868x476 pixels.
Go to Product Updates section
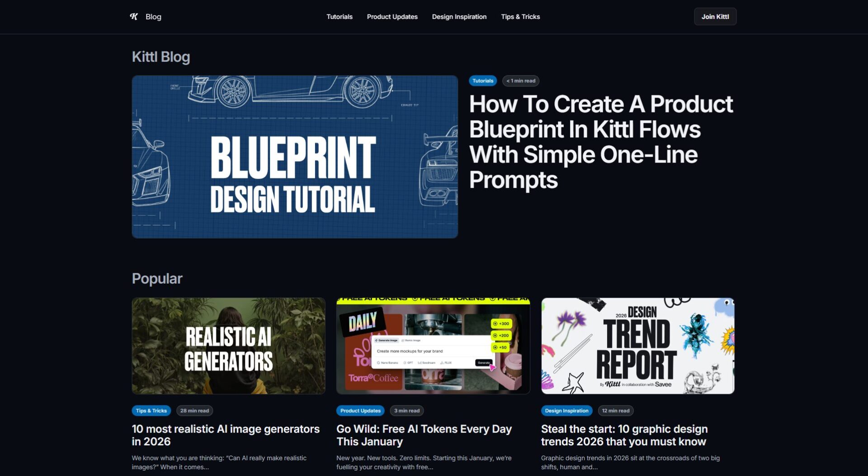tap(392, 17)
